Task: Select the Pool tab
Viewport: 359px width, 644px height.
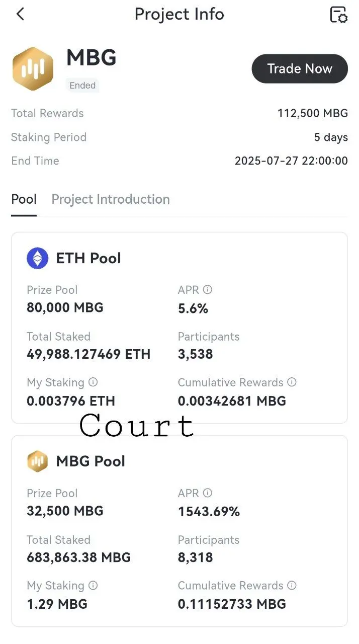Action: coord(24,199)
